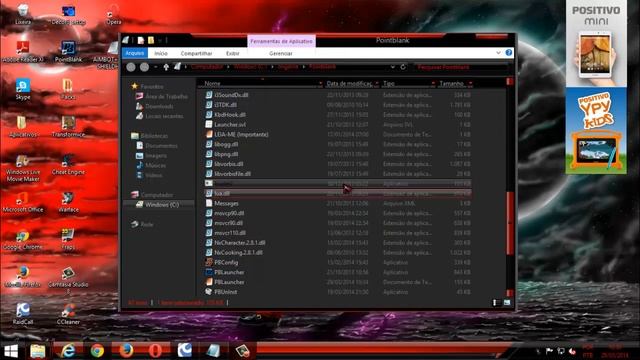The width and height of the screenshot is (640, 360).
Task: Switch to details view in status bar
Action: [x=495, y=302]
